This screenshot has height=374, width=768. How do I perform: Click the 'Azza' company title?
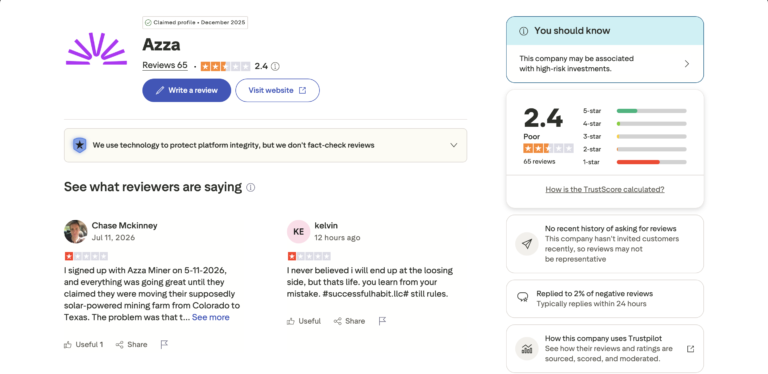(161, 45)
